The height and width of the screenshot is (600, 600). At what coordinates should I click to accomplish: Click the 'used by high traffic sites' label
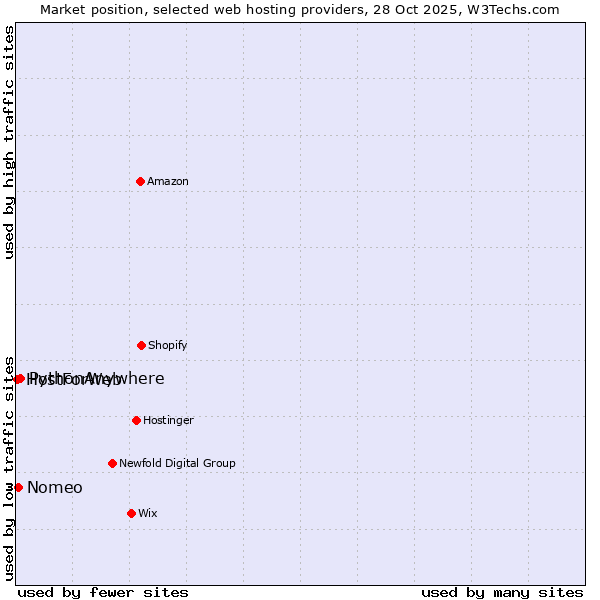[x=9, y=142]
